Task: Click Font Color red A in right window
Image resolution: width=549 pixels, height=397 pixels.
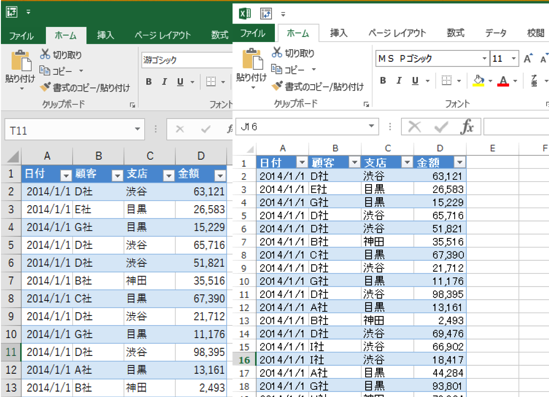Action: [x=503, y=81]
